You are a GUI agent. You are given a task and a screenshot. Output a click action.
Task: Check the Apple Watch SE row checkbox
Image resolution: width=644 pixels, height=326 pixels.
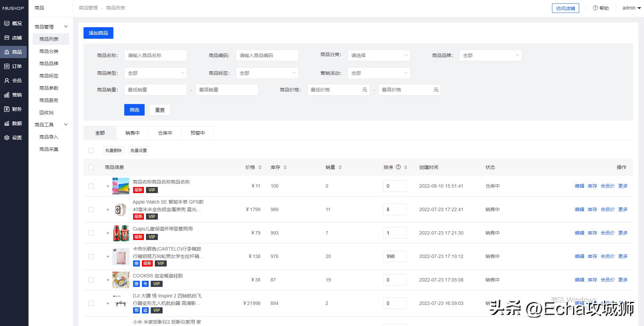tap(91, 209)
